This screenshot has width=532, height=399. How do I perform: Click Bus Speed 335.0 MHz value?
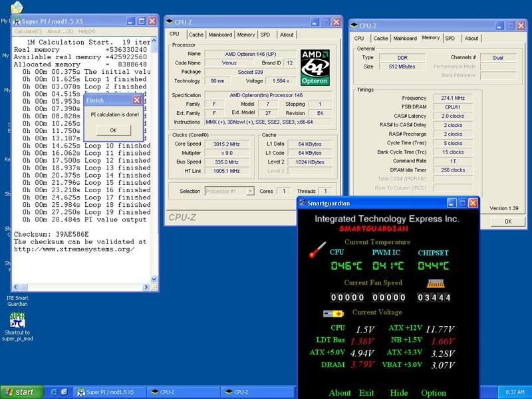click(226, 162)
